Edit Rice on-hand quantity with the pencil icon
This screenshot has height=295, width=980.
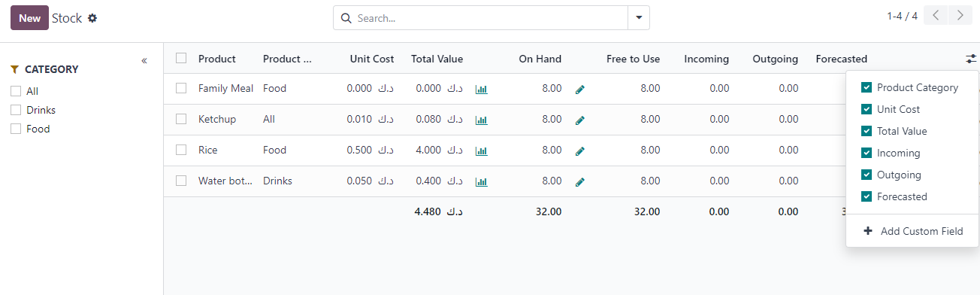click(579, 151)
